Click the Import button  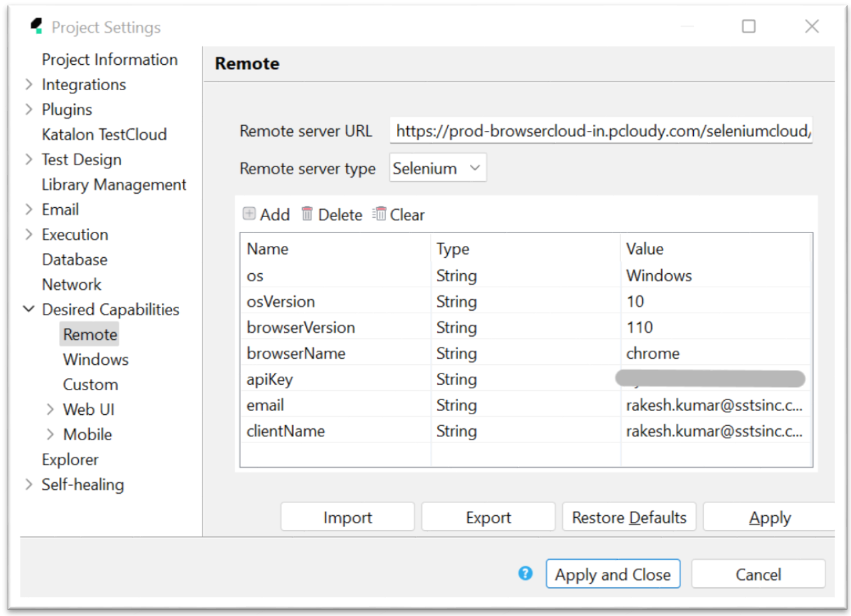click(347, 516)
